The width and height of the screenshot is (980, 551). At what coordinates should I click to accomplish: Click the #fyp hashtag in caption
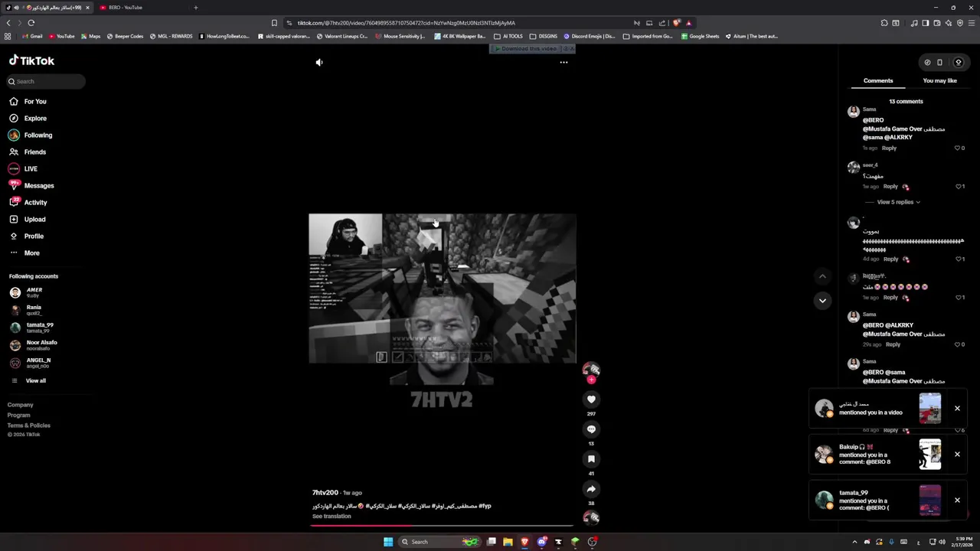[485, 506]
